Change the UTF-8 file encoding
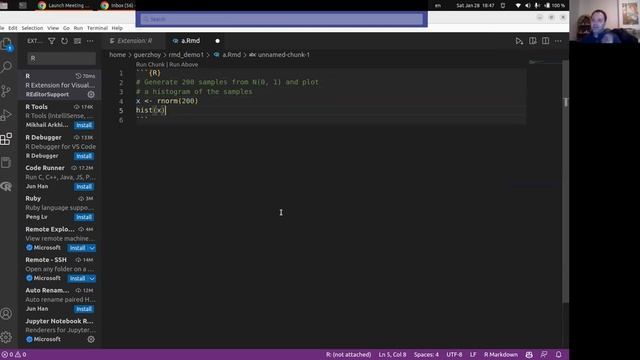The height and width of the screenshot is (360, 640). click(454, 355)
